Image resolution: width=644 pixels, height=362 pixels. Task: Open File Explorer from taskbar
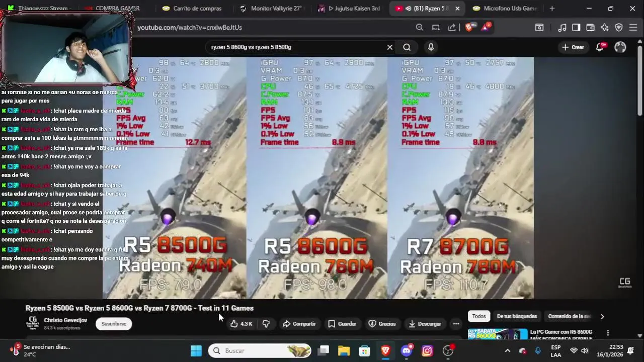344,351
